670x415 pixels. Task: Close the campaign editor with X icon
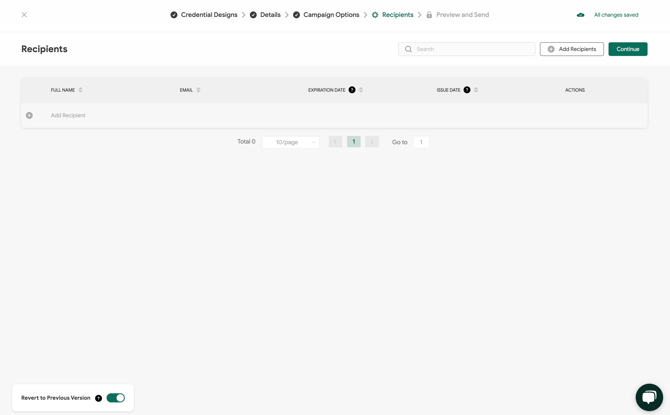[24, 15]
